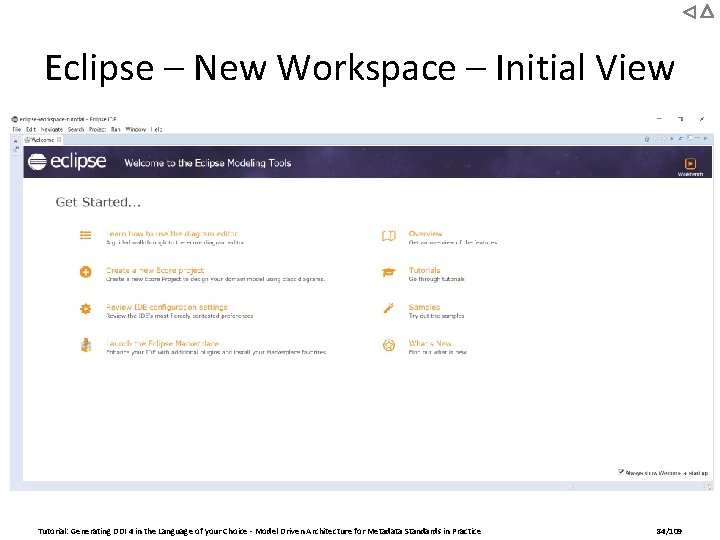The width and height of the screenshot is (720, 540).
Task: Click the upward triangle slide navigation icon
Action: [707, 11]
